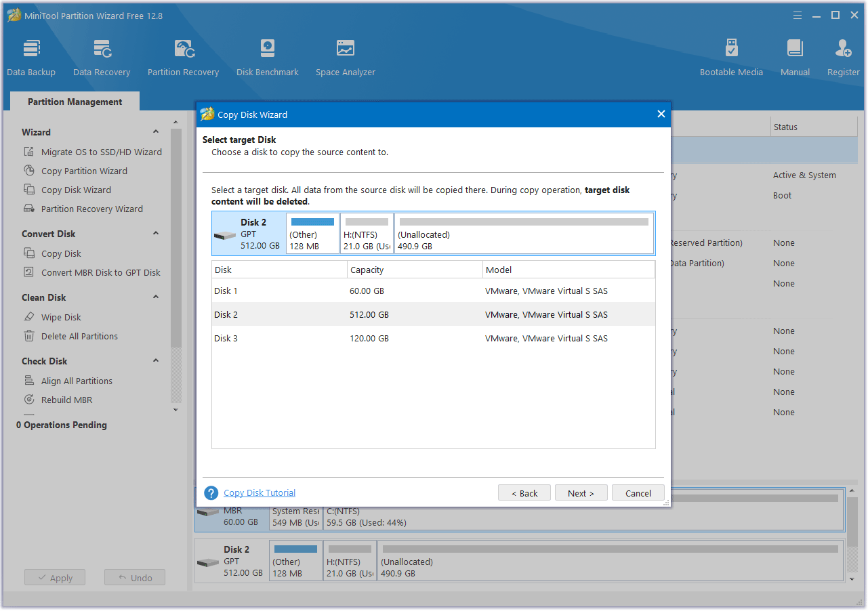This screenshot has width=868, height=611.
Task: Launch Migrate OS to SSD/HD Wizard
Action: 93,152
